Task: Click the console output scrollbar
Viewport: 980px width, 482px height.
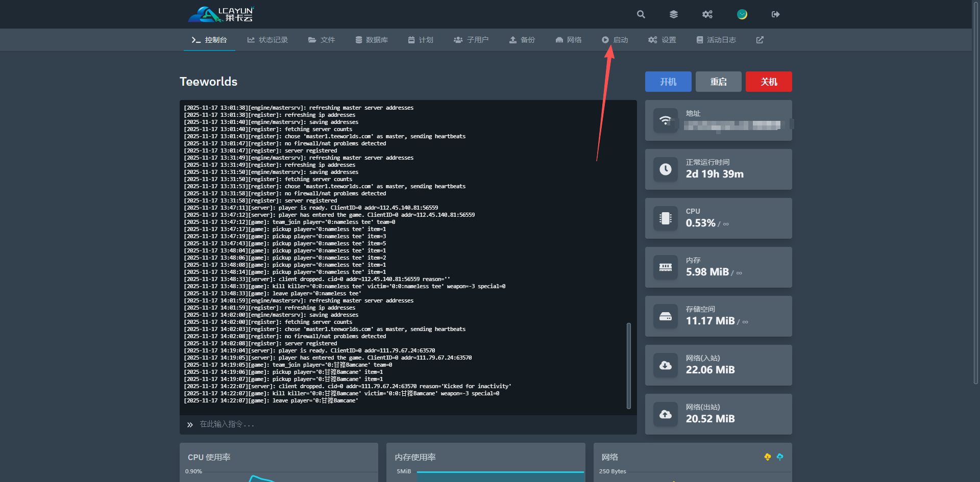Action: pyautogui.click(x=629, y=365)
